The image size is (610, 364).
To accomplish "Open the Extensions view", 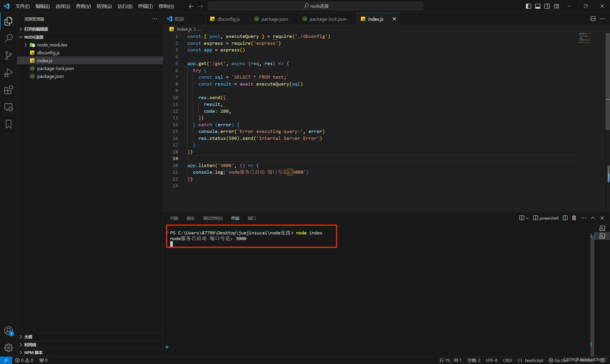I will 9,90.
